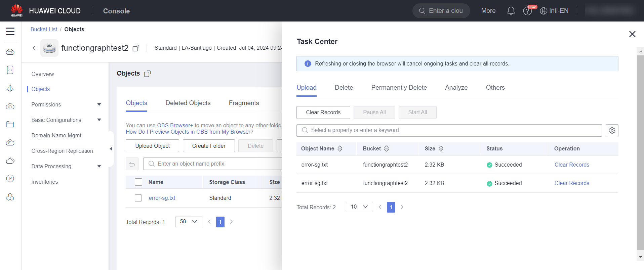Image resolution: width=644 pixels, height=270 pixels.
Task: Toggle the select-all checkbox in Name header
Action: click(138, 182)
